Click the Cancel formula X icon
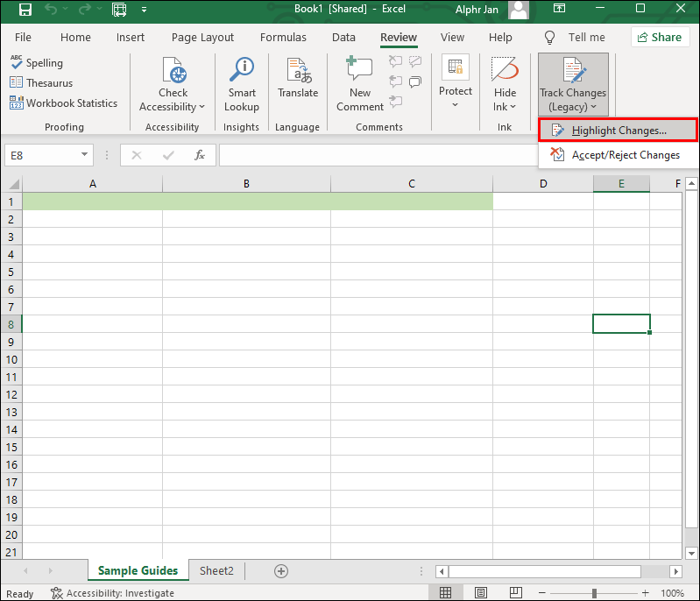 coord(137,155)
